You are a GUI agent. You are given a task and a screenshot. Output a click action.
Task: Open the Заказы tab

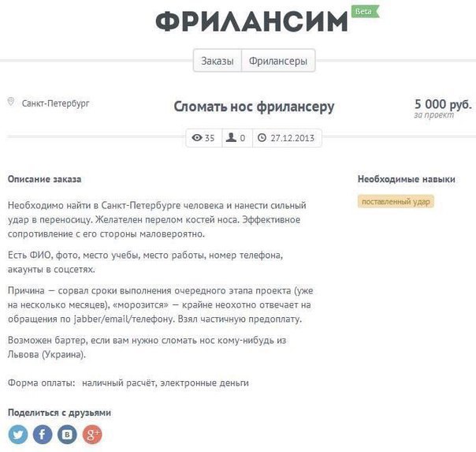coord(217,61)
